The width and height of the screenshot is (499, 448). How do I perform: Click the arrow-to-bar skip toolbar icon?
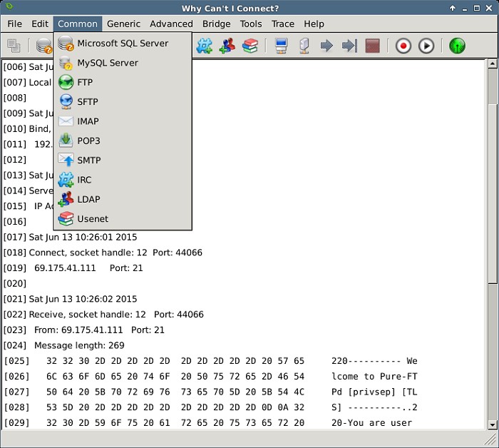coord(349,46)
